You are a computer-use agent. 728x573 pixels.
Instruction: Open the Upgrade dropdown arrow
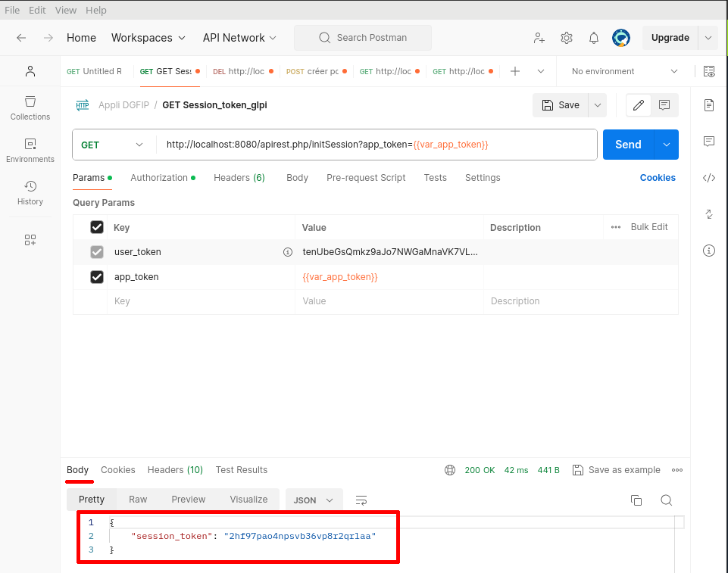coord(708,38)
